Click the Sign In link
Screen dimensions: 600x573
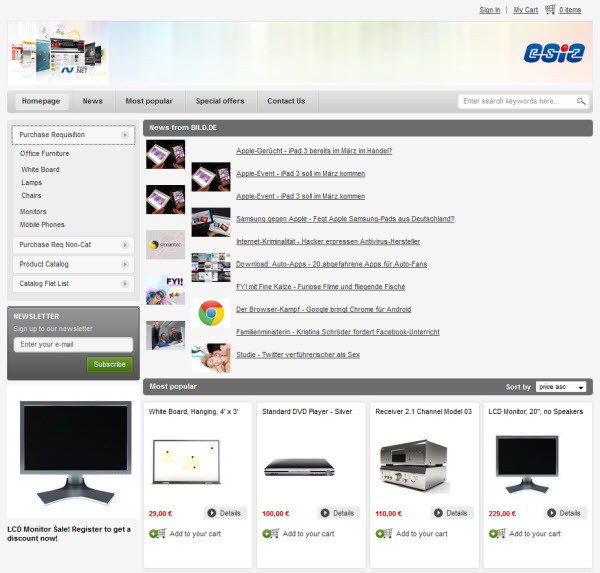pyautogui.click(x=490, y=10)
